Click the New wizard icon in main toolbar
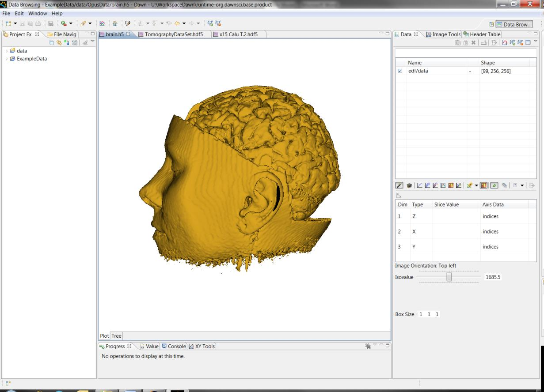The image size is (544, 392). coord(8,23)
